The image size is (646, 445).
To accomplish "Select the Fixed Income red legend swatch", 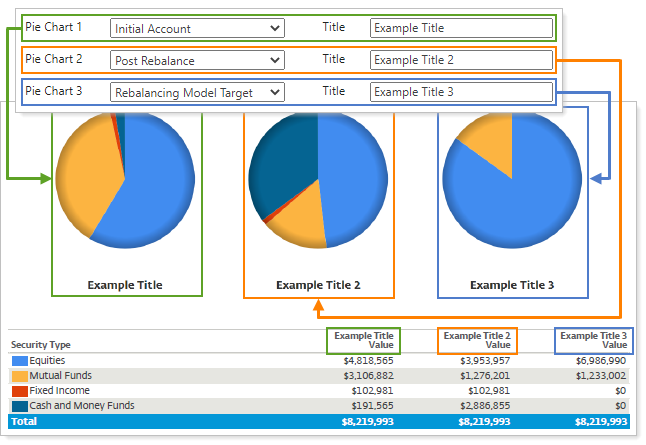I will pos(19,391).
